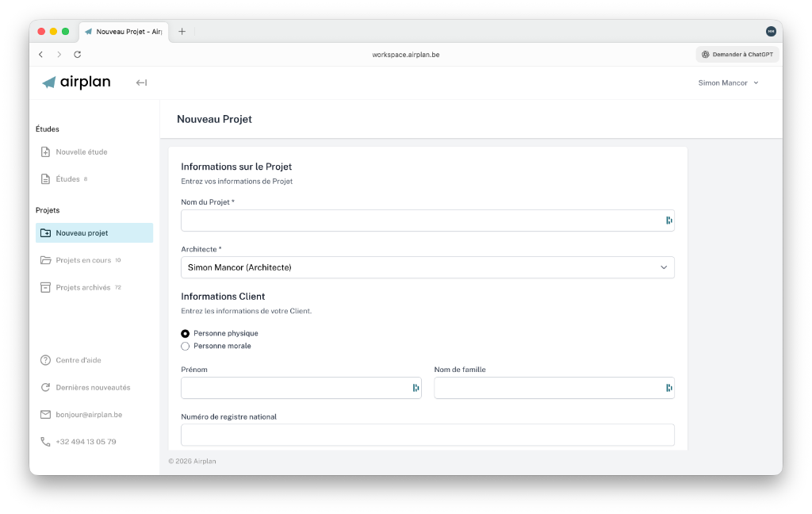The width and height of the screenshot is (812, 514).
Task: Focus the Nom du Projet input field
Action: coord(427,221)
